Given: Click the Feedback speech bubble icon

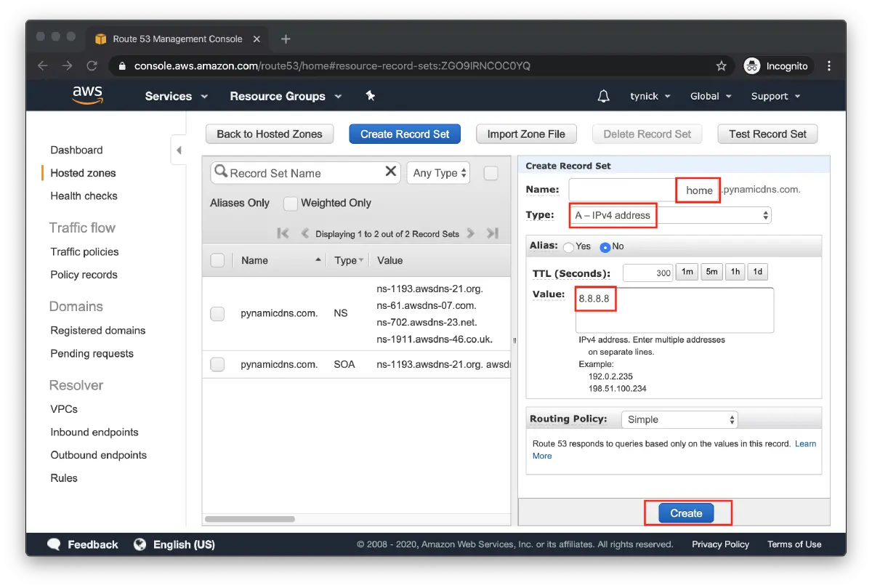Looking at the screenshot, I should pos(54,544).
